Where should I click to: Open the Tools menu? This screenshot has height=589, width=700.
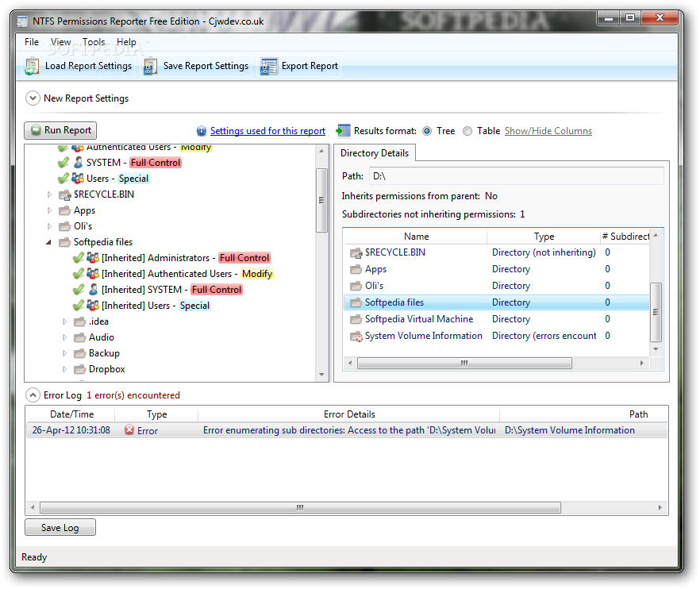tap(94, 42)
